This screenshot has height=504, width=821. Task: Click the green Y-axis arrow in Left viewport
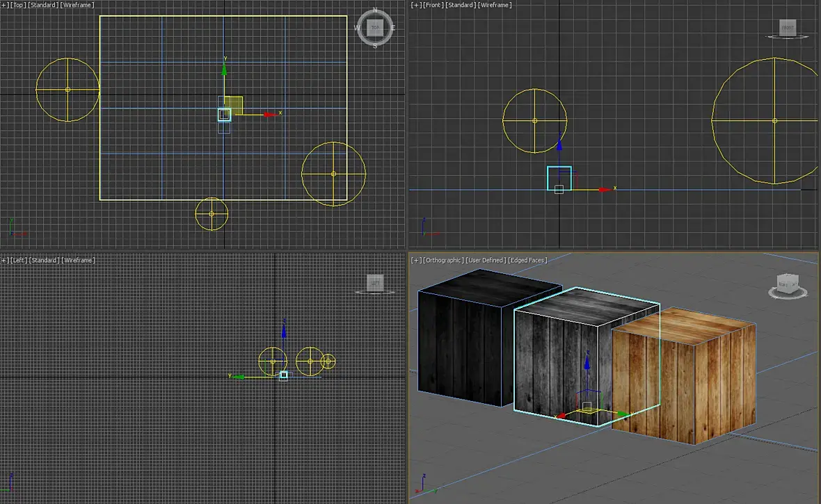point(239,376)
